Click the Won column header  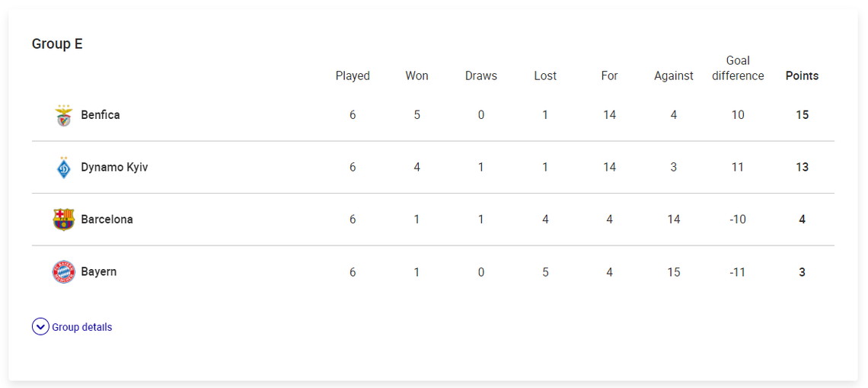pyautogui.click(x=416, y=76)
